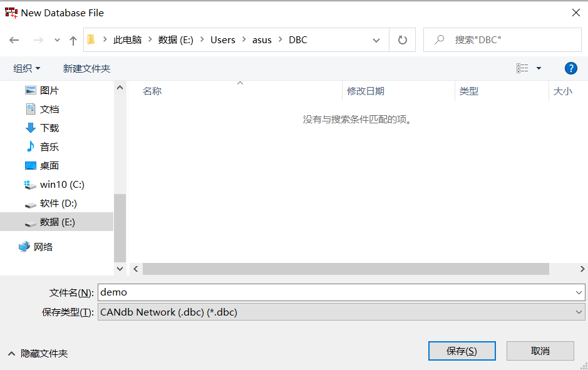Expand 隐藏文件夹 at the bottom
This screenshot has width=588, height=370.
coord(40,353)
